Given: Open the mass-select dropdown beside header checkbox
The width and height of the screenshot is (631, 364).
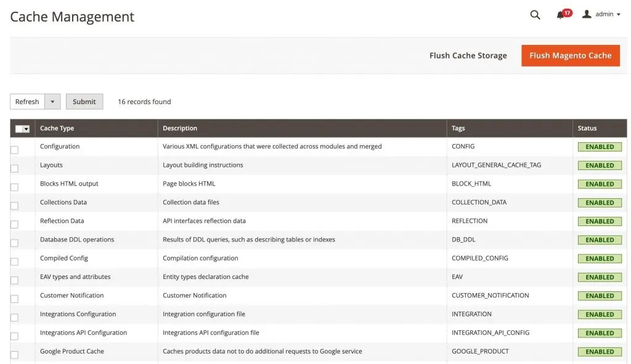Looking at the screenshot, I should 27,128.
